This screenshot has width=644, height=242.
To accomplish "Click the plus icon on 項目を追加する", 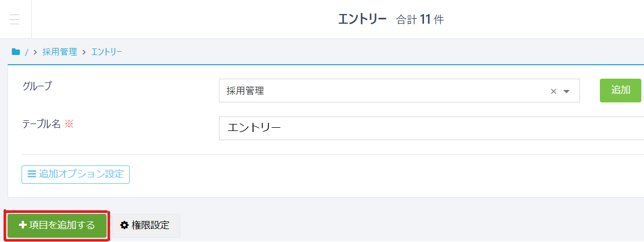I will 23,225.
